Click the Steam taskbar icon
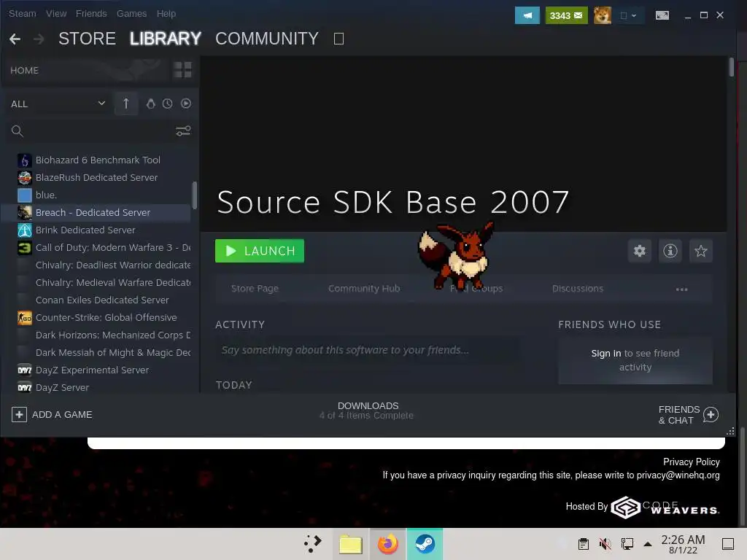747x560 pixels. click(x=425, y=544)
